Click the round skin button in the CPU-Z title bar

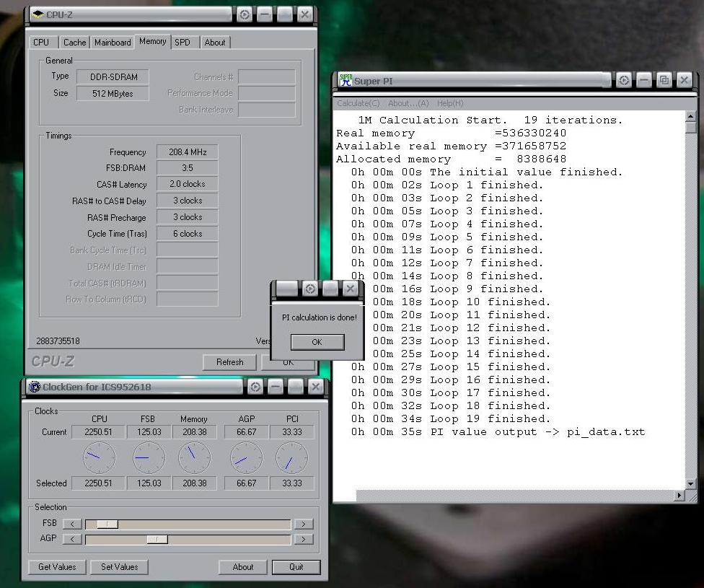(x=245, y=14)
